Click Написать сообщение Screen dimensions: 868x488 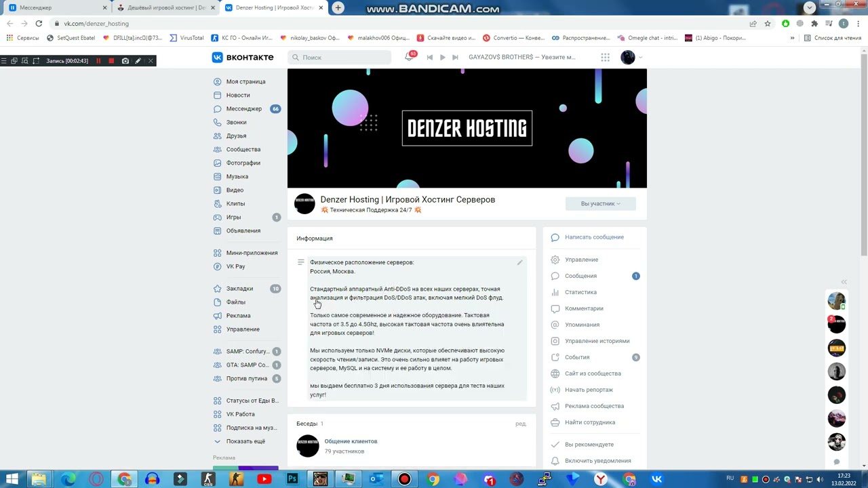pyautogui.click(x=594, y=237)
